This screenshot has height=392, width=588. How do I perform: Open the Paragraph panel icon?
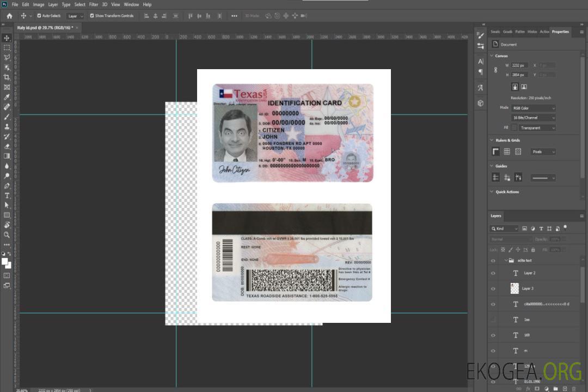tap(480, 72)
